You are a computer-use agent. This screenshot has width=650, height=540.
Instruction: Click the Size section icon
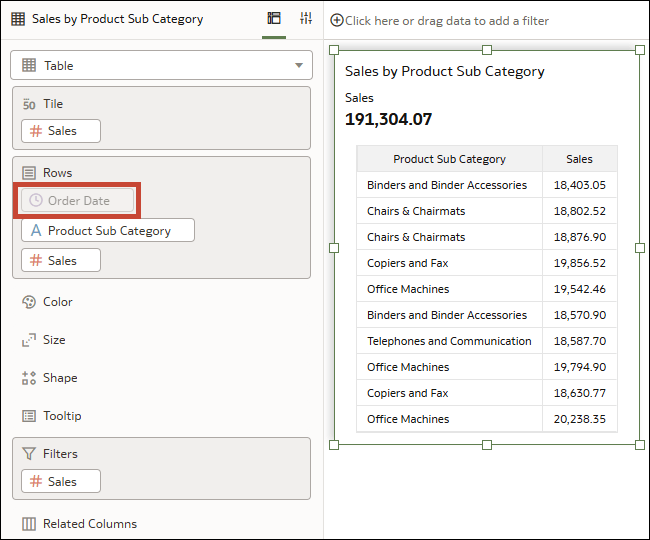point(29,340)
